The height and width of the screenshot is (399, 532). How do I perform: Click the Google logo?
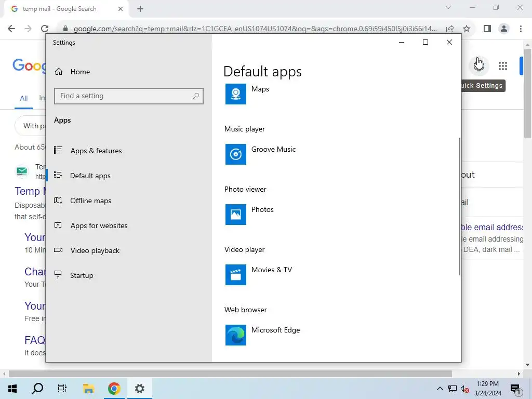(x=29, y=65)
